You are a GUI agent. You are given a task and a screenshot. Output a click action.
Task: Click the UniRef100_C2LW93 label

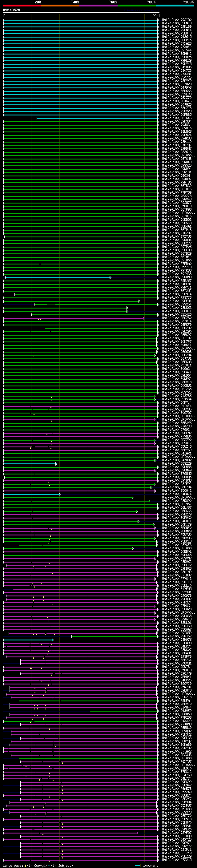[x=177, y=643]
